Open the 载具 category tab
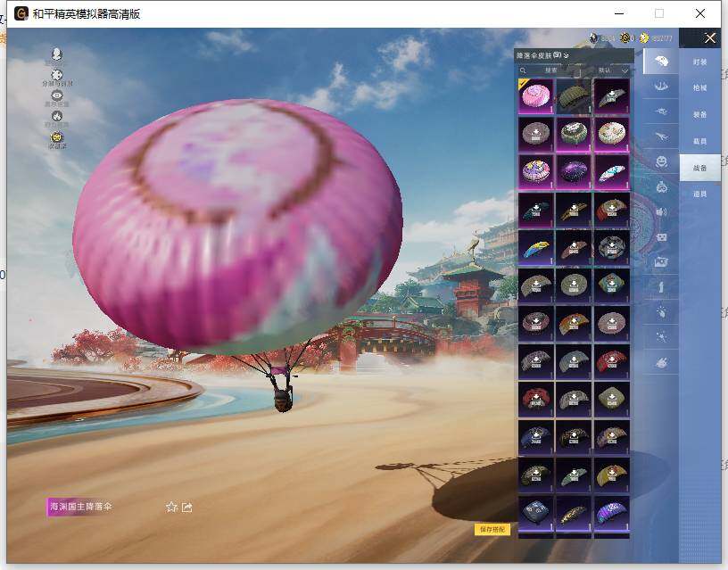This screenshot has width=728, height=570. 699,141
